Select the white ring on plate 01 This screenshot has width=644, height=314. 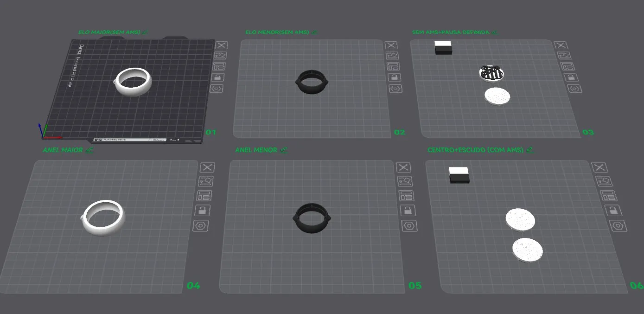[133, 82]
